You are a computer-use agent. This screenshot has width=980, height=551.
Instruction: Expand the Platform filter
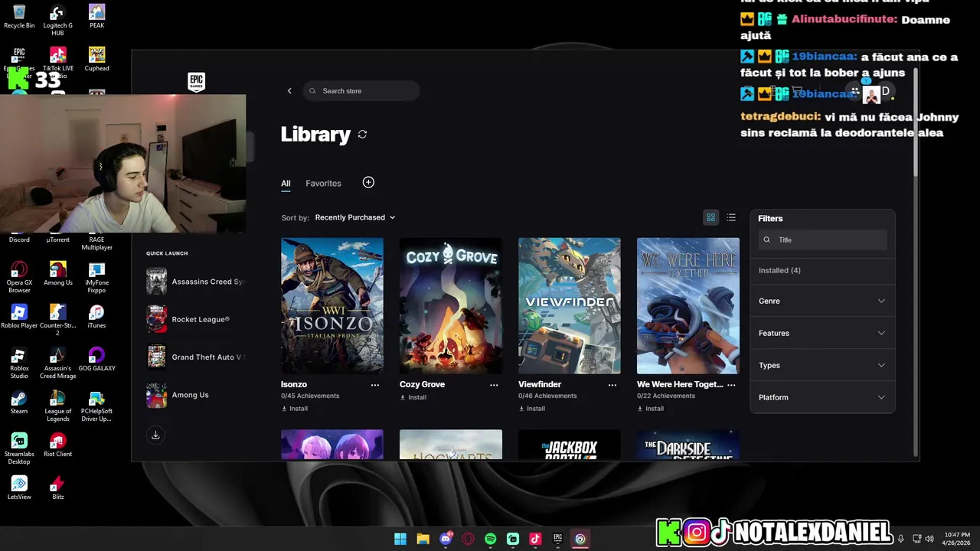pyautogui.click(x=822, y=397)
